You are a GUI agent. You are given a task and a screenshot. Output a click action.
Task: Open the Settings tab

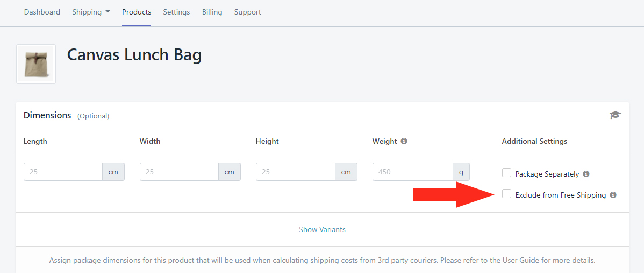pyautogui.click(x=176, y=12)
